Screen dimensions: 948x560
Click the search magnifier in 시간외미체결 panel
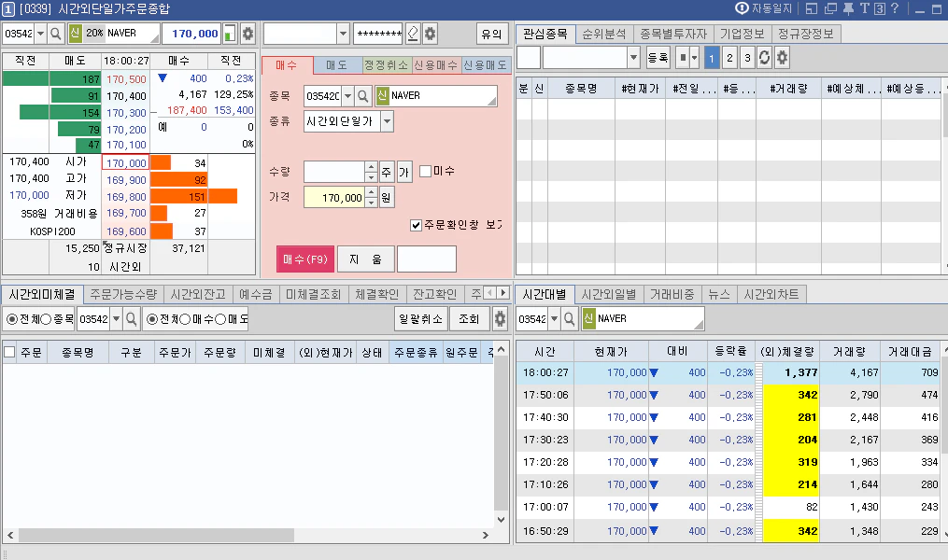click(131, 318)
